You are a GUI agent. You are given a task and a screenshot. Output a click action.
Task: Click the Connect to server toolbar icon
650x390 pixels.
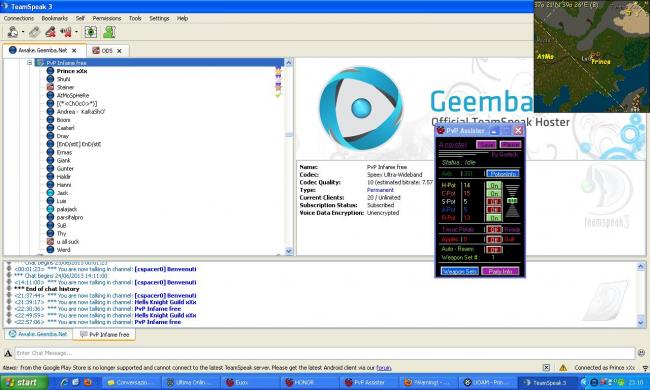[13, 32]
